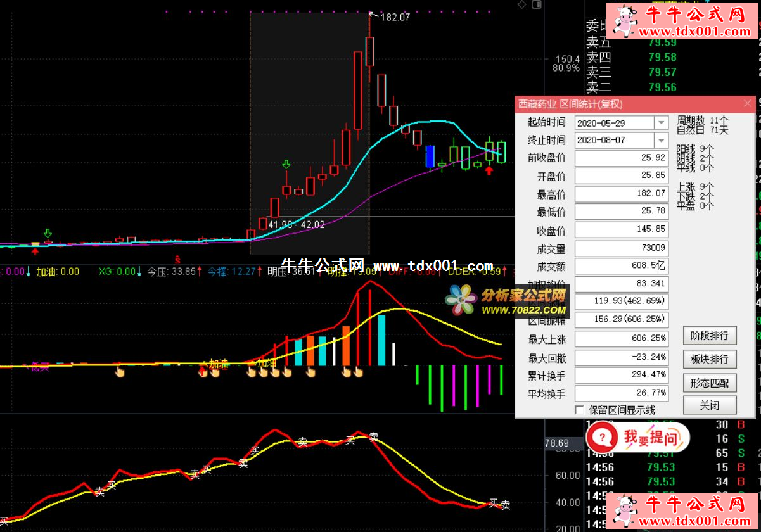Click the 最大回撤 field showing -23.24%
This screenshot has height=532, width=761.
point(622,357)
